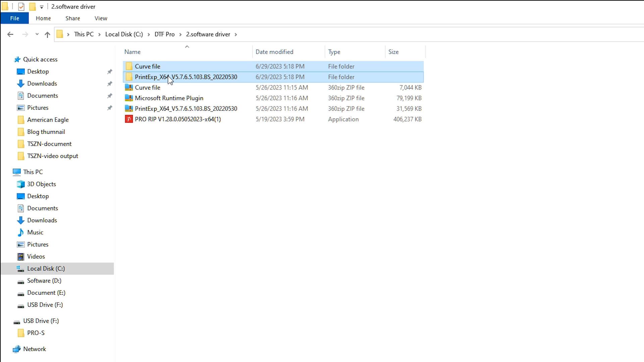Click This PC in address breadcrumb

coord(84,34)
